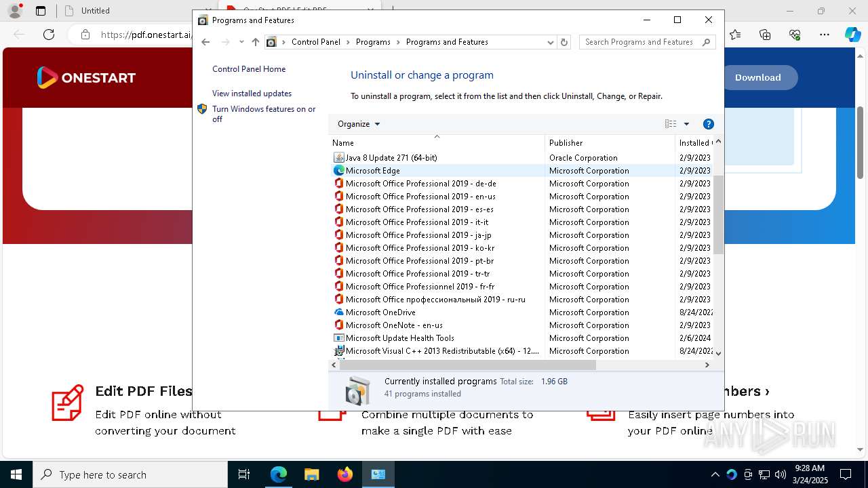This screenshot has width=868, height=488.
Task: Click the Search Programs and Features field
Action: tap(648, 42)
